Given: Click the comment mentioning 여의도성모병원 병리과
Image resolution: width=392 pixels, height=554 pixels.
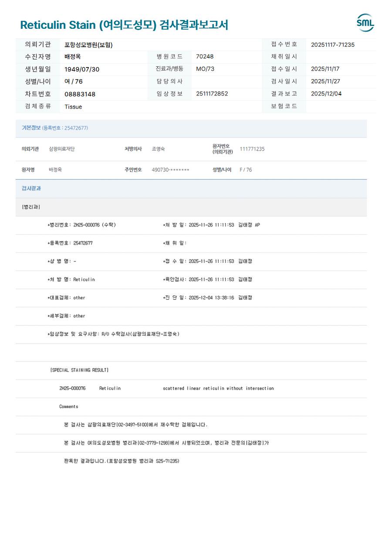Looking at the screenshot, I should 166,443.
